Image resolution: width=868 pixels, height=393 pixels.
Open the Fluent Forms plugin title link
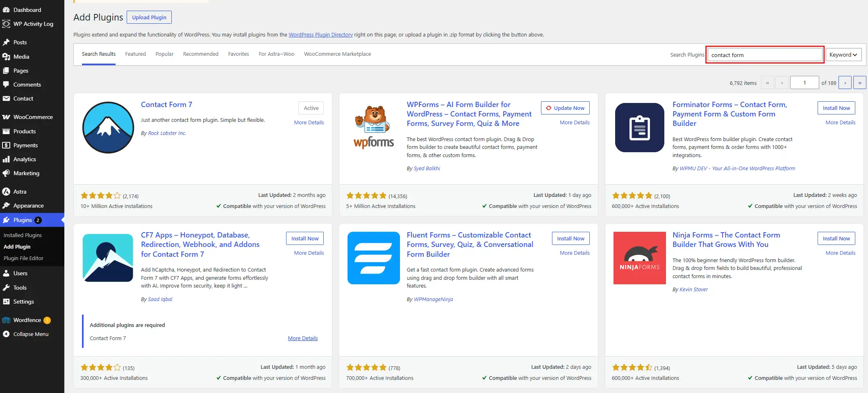(470, 244)
